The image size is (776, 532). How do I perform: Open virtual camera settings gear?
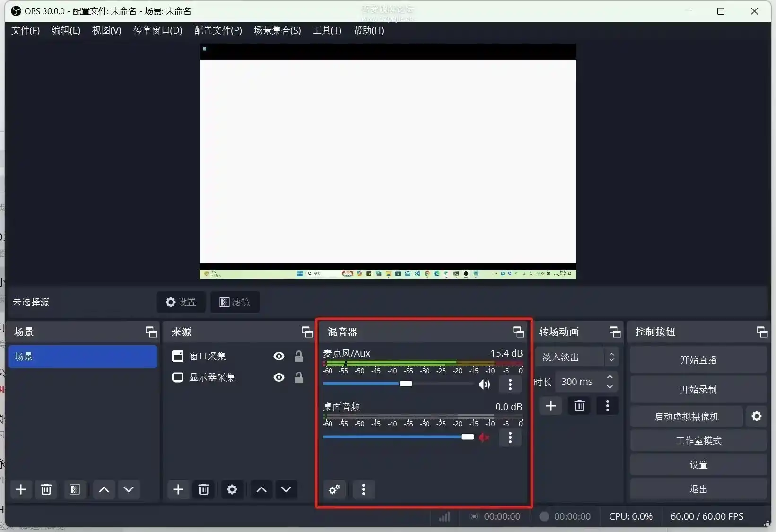756,416
